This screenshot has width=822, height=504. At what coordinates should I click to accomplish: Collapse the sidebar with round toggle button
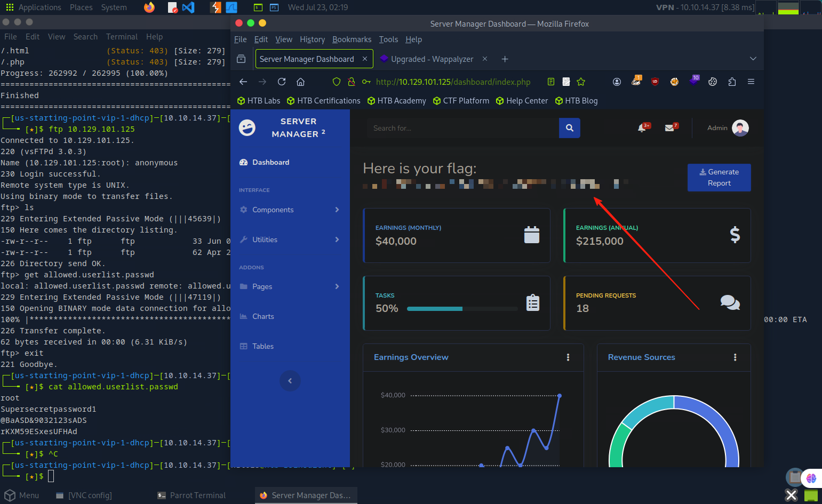[x=290, y=381]
